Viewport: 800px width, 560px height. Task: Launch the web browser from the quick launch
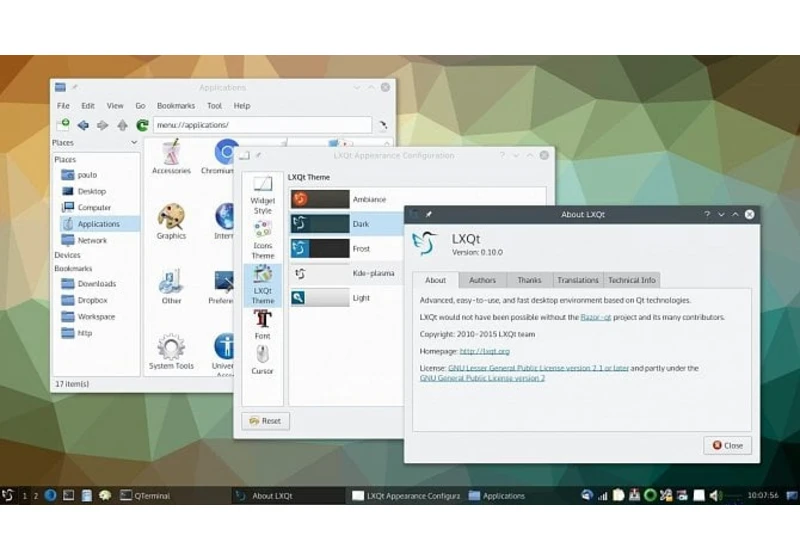point(50,495)
